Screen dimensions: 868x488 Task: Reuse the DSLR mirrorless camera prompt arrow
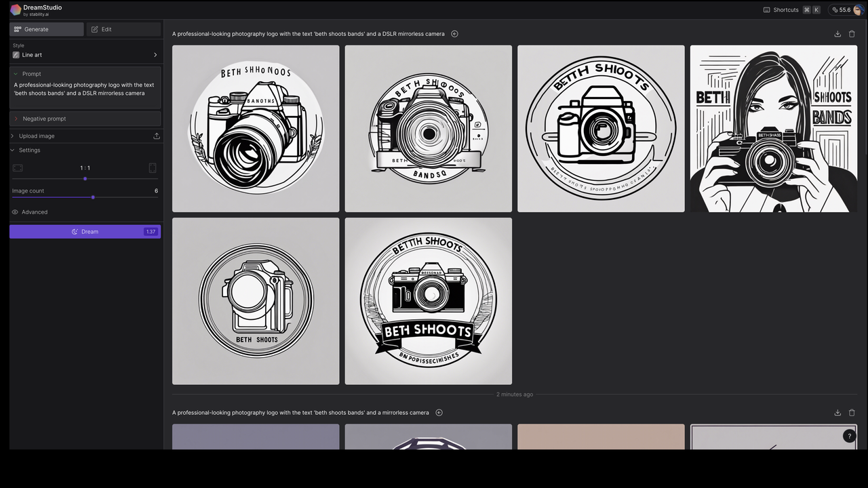454,34
